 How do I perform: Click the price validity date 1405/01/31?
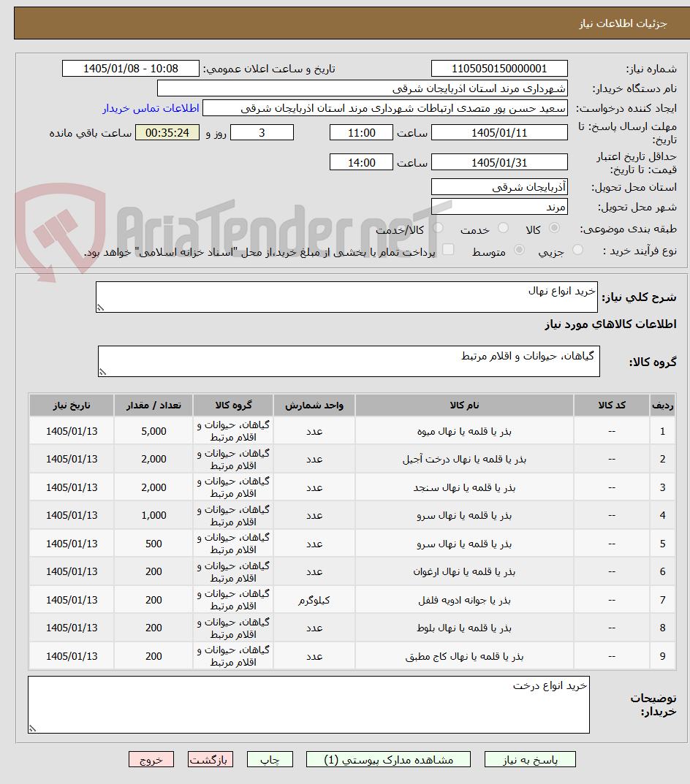pyautogui.click(x=499, y=162)
